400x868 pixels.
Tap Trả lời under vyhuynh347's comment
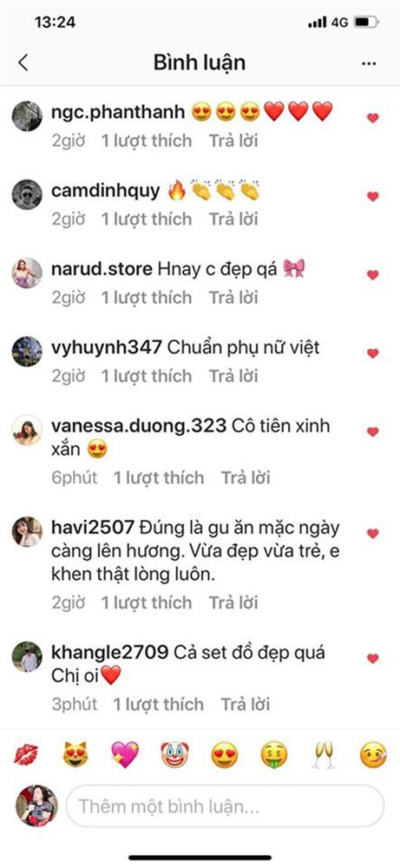(x=233, y=377)
